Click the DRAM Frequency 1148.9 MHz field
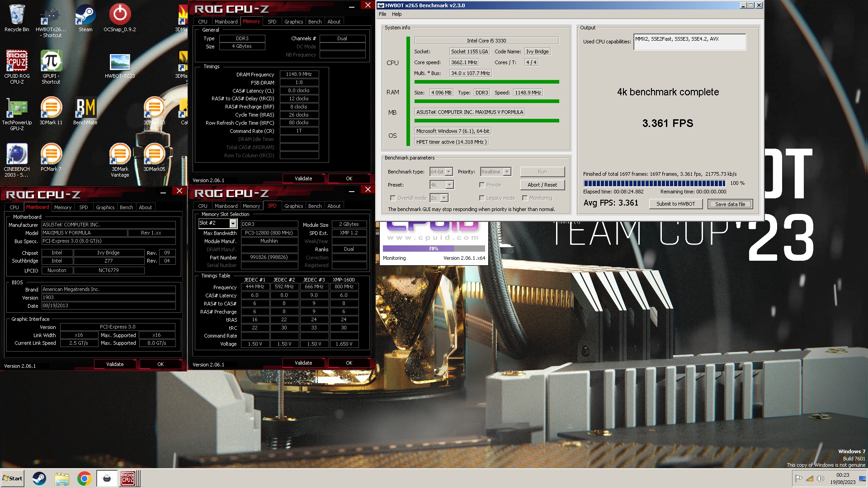The image size is (868, 488). (299, 74)
